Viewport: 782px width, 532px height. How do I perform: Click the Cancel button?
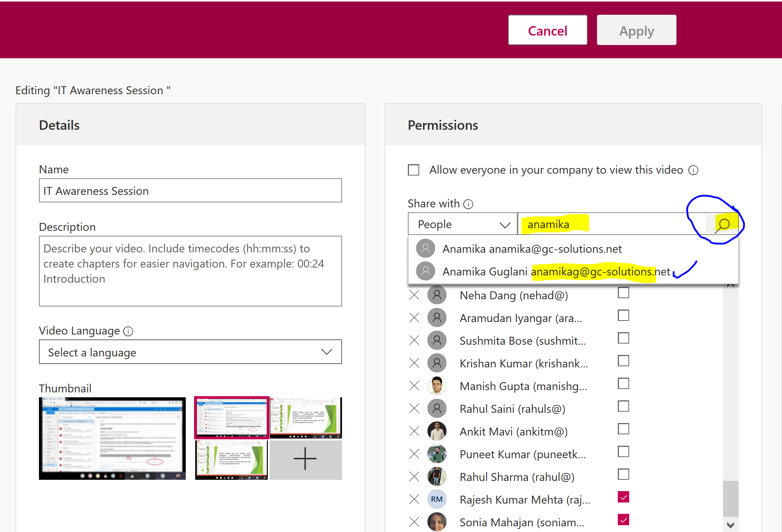pyautogui.click(x=547, y=31)
